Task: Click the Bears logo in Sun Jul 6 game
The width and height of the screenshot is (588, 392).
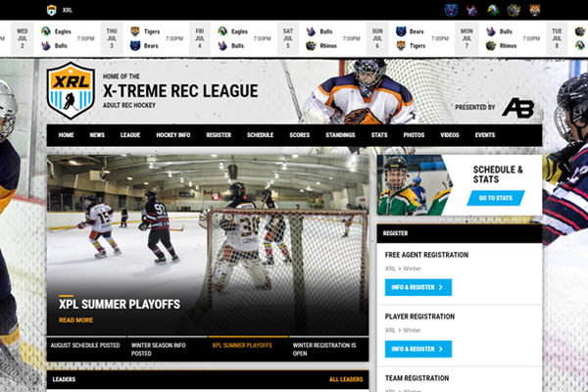Action: click(x=401, y=32)
